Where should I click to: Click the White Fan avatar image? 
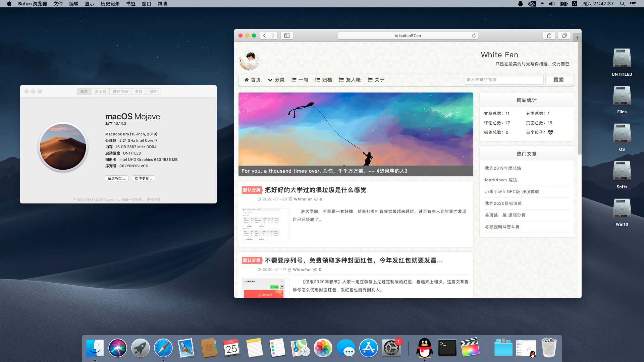(x=249, y=60)
